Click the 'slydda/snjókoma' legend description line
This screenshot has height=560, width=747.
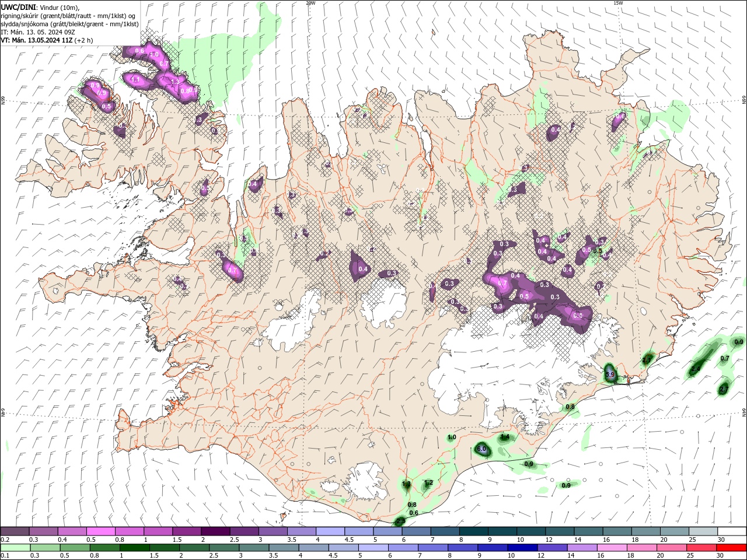pos(69,24)
